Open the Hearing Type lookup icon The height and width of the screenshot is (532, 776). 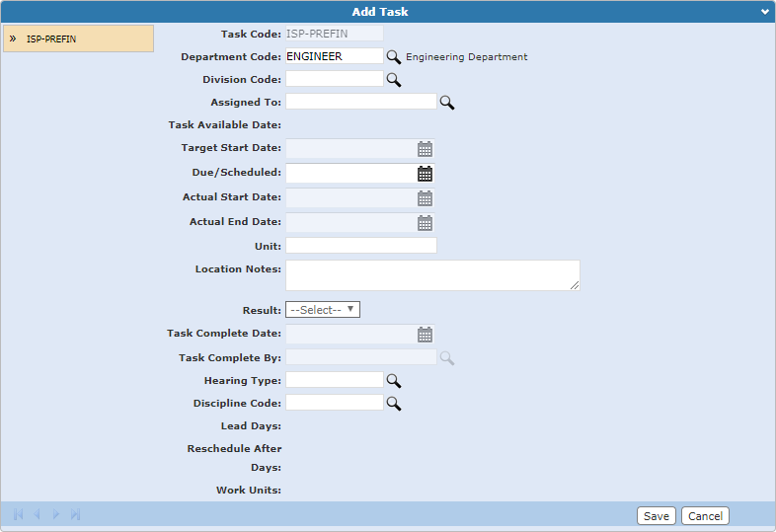[394, 380]
